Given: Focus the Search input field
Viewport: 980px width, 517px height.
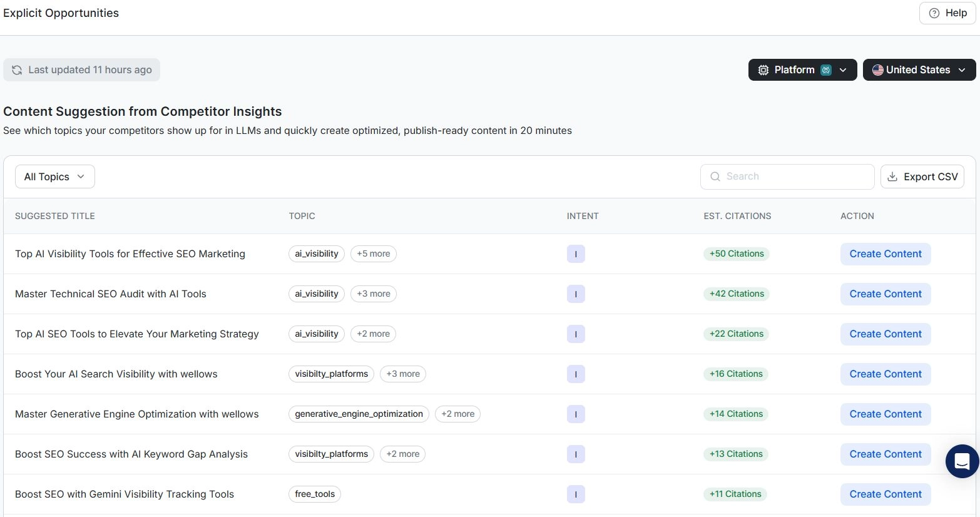Looking at the screenshot, I should click(x=795, y=177).
